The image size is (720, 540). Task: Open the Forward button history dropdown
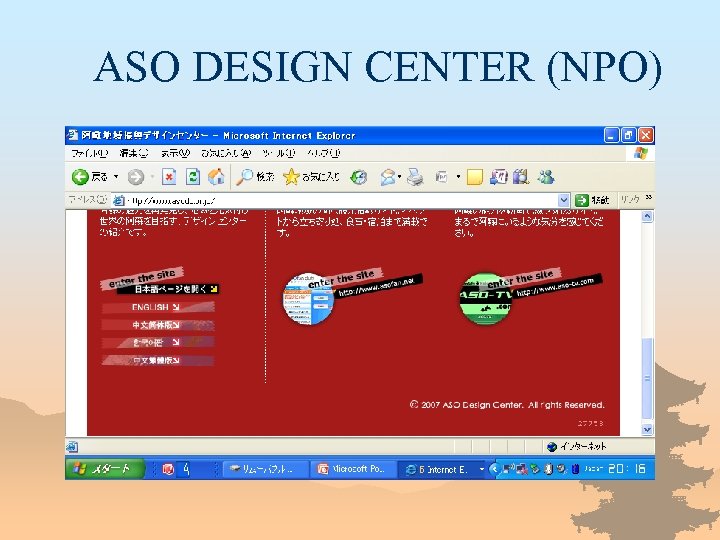152,177
